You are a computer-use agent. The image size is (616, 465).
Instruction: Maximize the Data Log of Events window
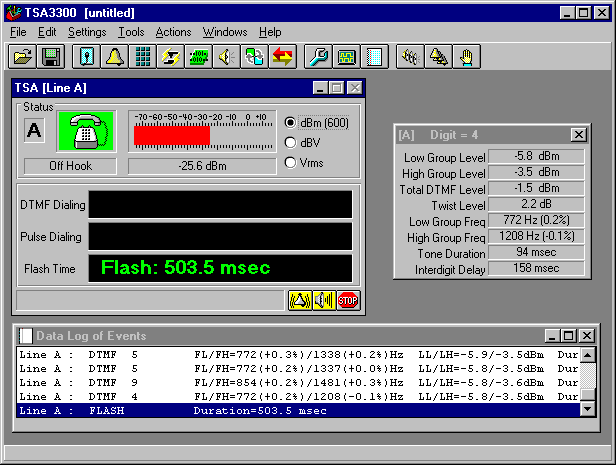569,336
